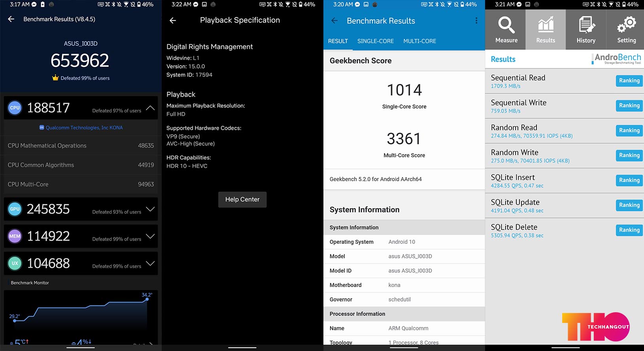Go back from Playback Specification screen
The height and width of the screenshot is (351, 644).
(x=173, y=21)
